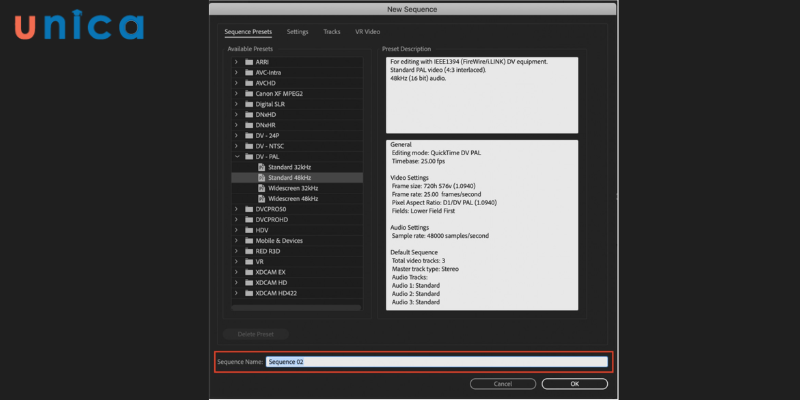Screen dimensions: 800x400
Task: Click the Sequence Name text field
Action: click(x=436, y=362)
